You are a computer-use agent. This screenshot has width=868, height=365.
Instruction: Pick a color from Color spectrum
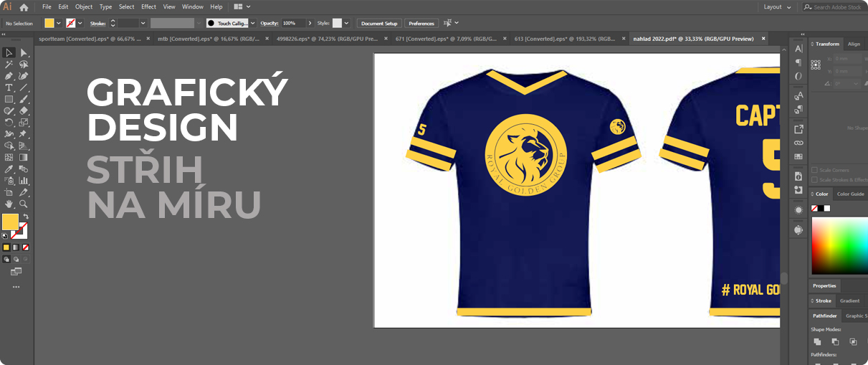tap(839, 245)
